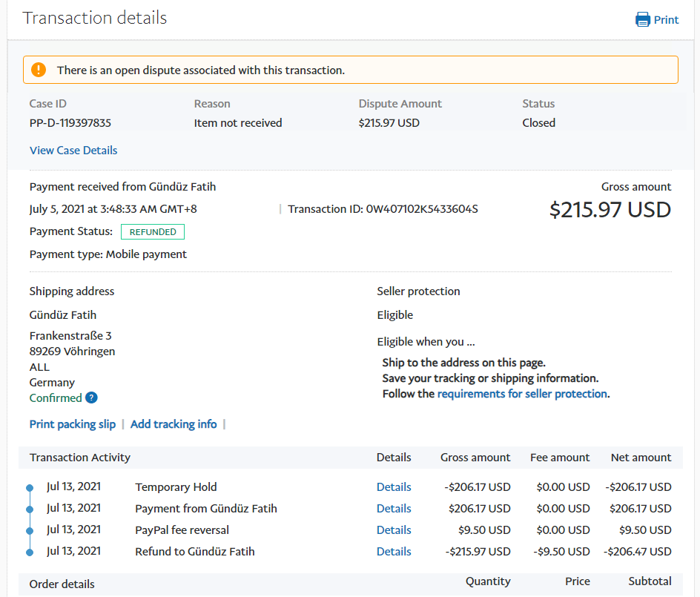View Details for Payment from Gündüz Fatih
The height and width of the screenshot is (597, 700).
point(394,509)
